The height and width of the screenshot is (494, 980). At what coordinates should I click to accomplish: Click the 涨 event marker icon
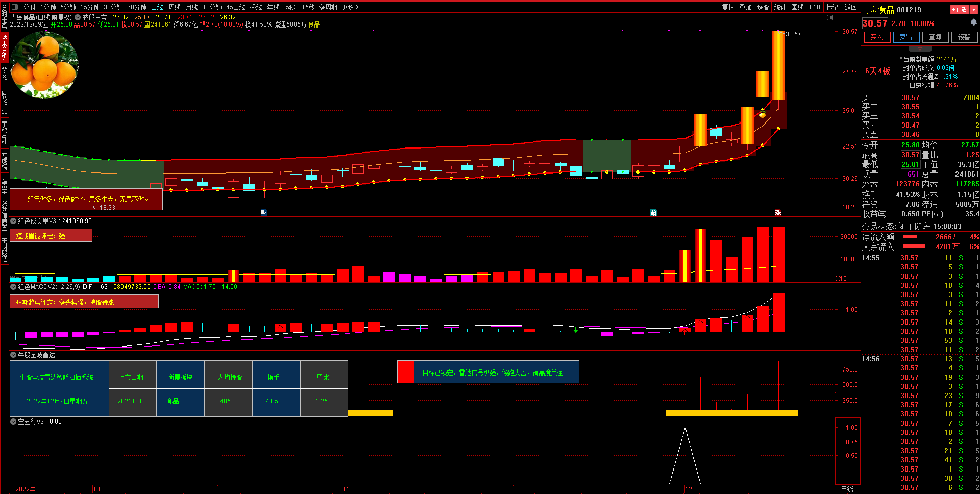tap(778, 213)
